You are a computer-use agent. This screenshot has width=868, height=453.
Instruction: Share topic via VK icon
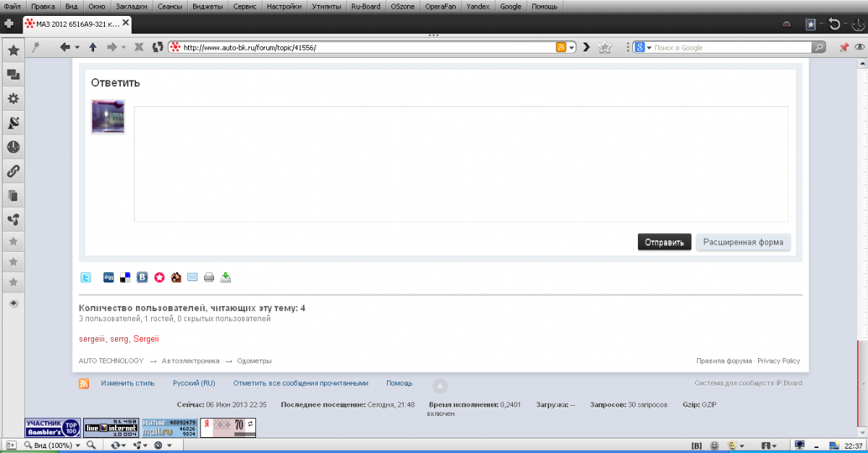[142, 277]
